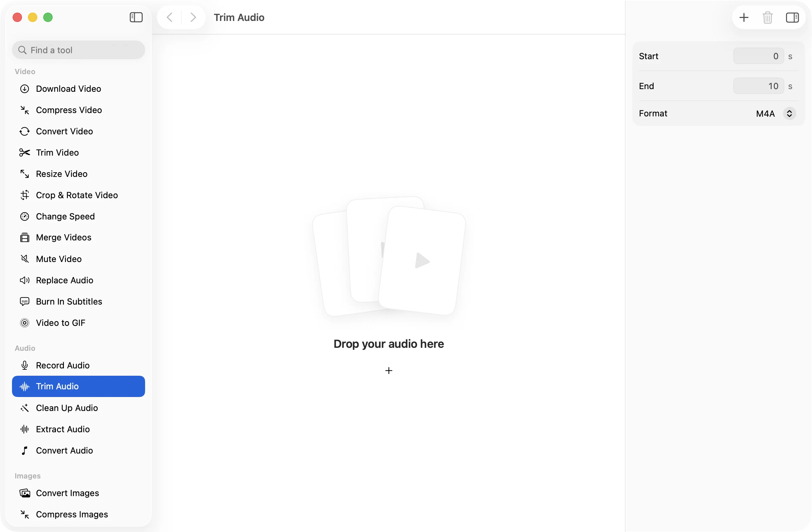Click the Record Audio microphone icon
812x532 pixels.
(25, 365)
